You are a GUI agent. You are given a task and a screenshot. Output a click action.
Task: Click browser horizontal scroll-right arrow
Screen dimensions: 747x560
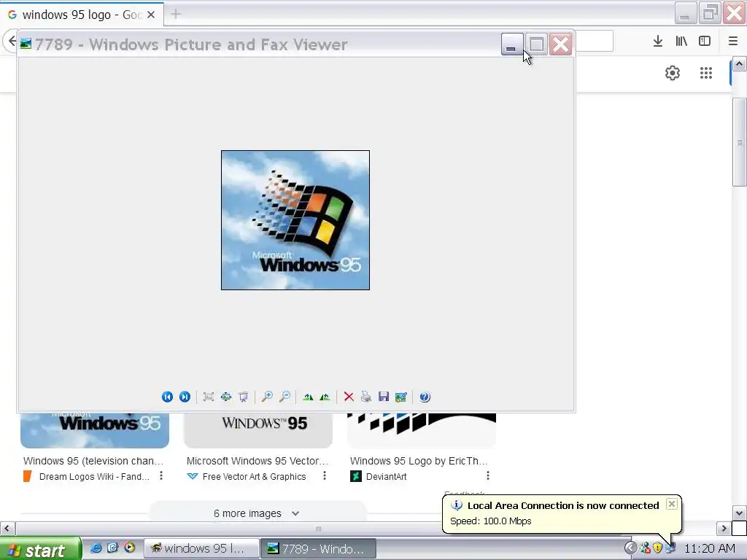[x=724, y=528]
